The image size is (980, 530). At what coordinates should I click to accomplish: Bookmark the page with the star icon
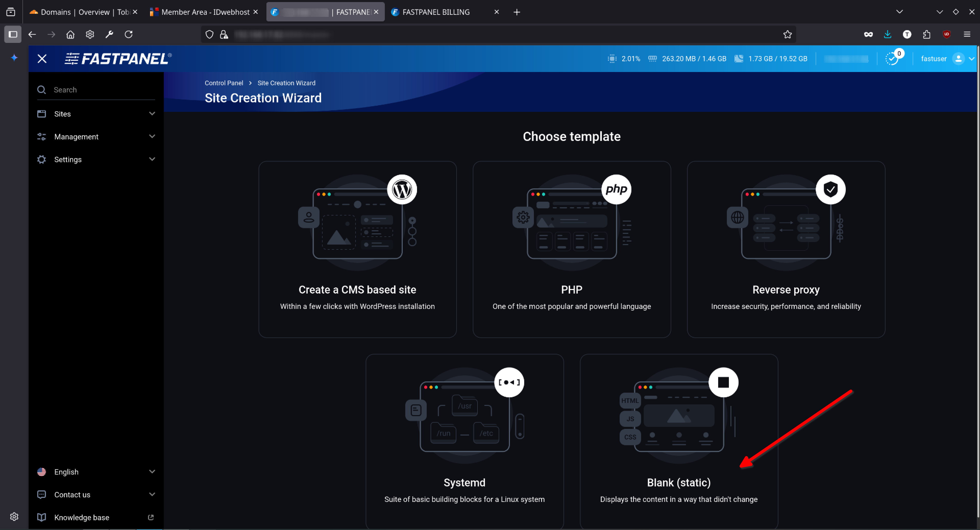(x=787, y=35)
